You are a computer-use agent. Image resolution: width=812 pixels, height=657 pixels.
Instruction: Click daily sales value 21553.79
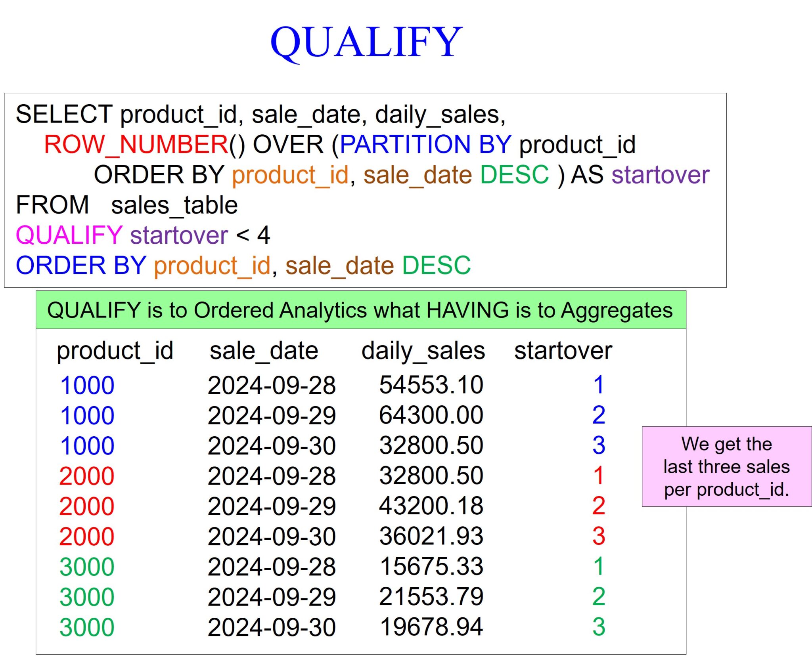(x=431, y=596)
